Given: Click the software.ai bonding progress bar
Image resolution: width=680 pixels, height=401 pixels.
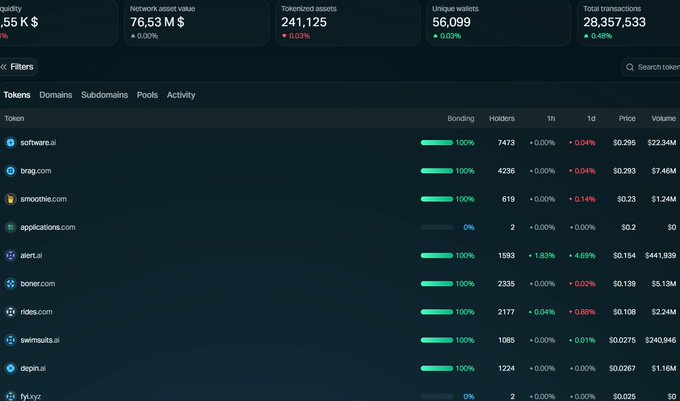Looking at the screenshot, I should tap(437, 143).
